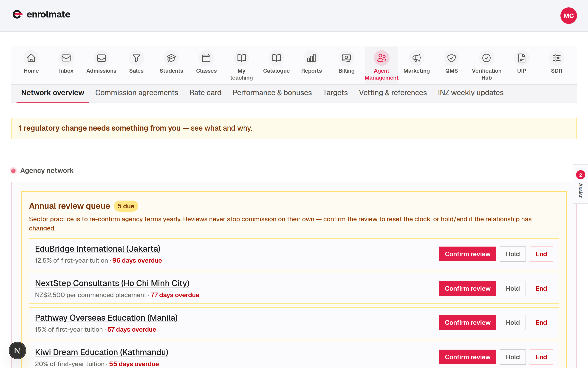This screenshot has height=368, width=588.
Task: Open Marketing megaphone icon
Action: pyautogui.click(x=417, y=58)
